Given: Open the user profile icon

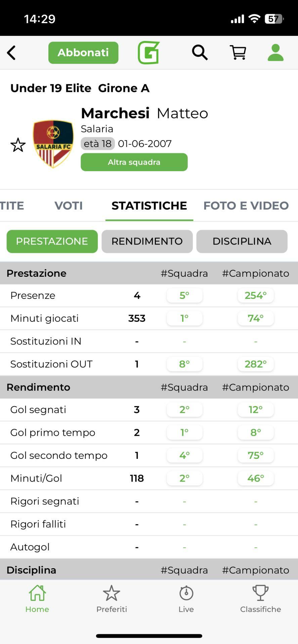Looking at the screenshot, I should (x=275, y=53).
